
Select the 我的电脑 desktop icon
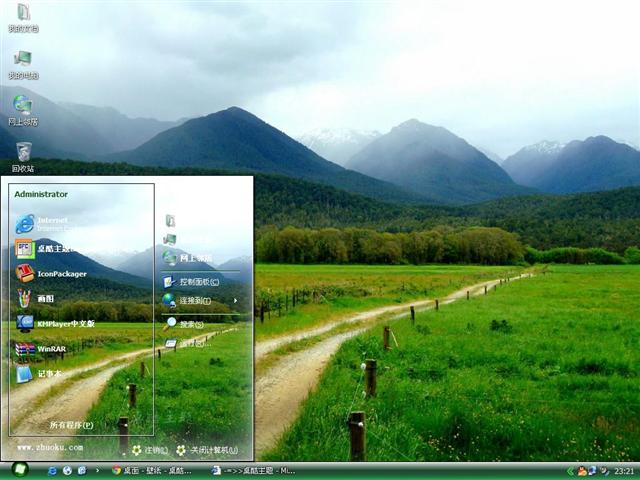click(x=23, y=64)
